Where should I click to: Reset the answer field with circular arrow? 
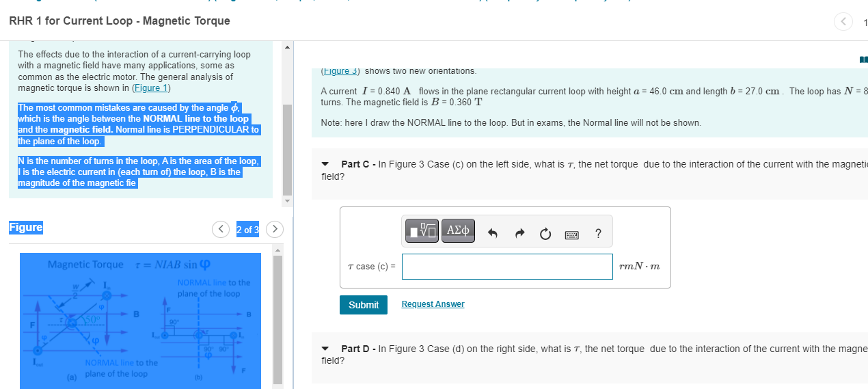(x=545, y=234)
